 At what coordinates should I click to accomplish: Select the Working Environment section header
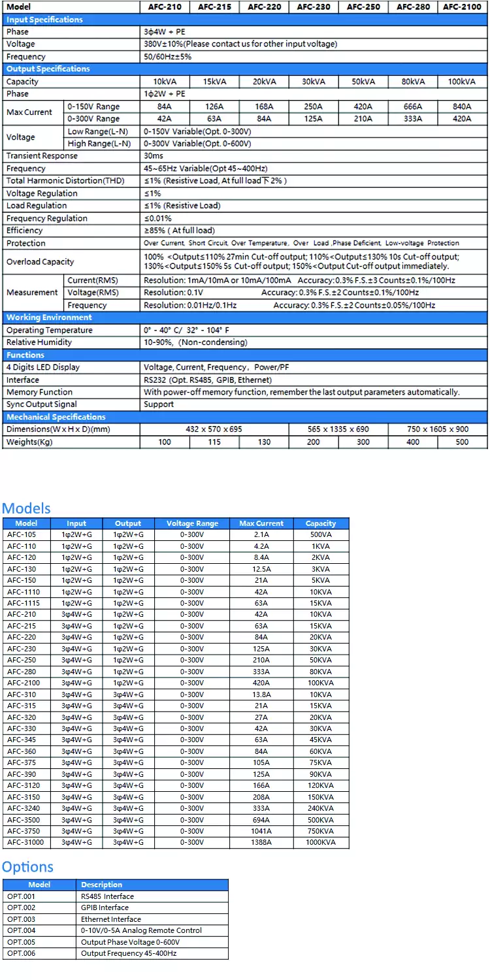tap(49, 318)
